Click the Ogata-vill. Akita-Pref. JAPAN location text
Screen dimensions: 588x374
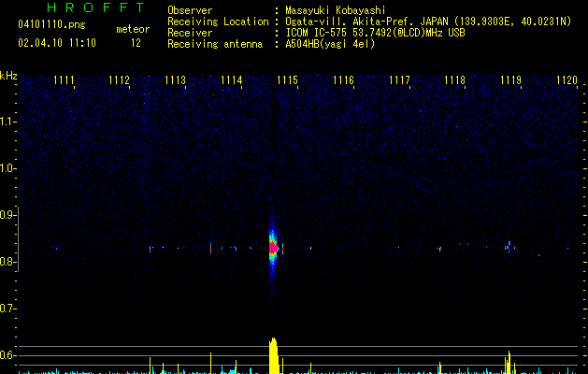(x=428, y=22)
